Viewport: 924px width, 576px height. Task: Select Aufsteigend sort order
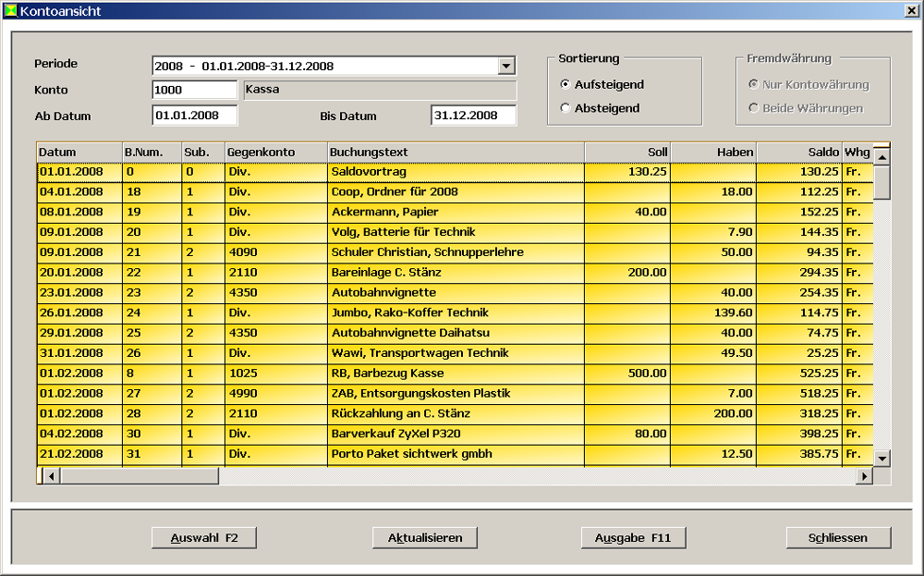pyautogui.click(x=565, y=84)
